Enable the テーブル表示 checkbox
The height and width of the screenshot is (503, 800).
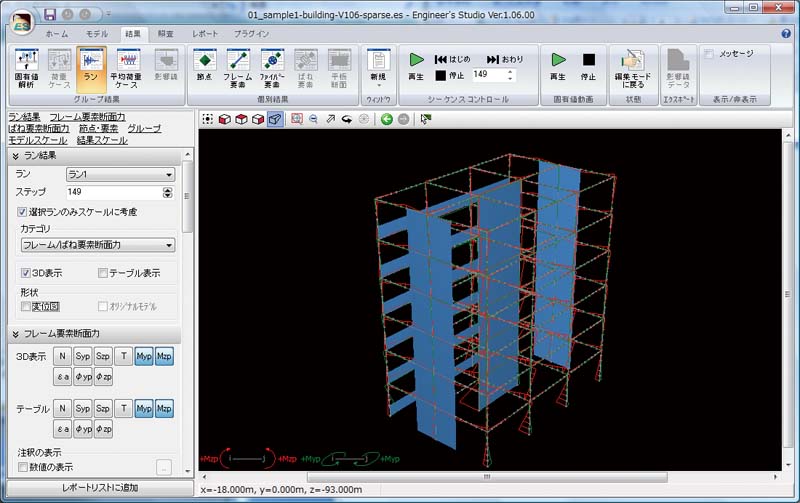pyautogui.click(x=103, y=272)
